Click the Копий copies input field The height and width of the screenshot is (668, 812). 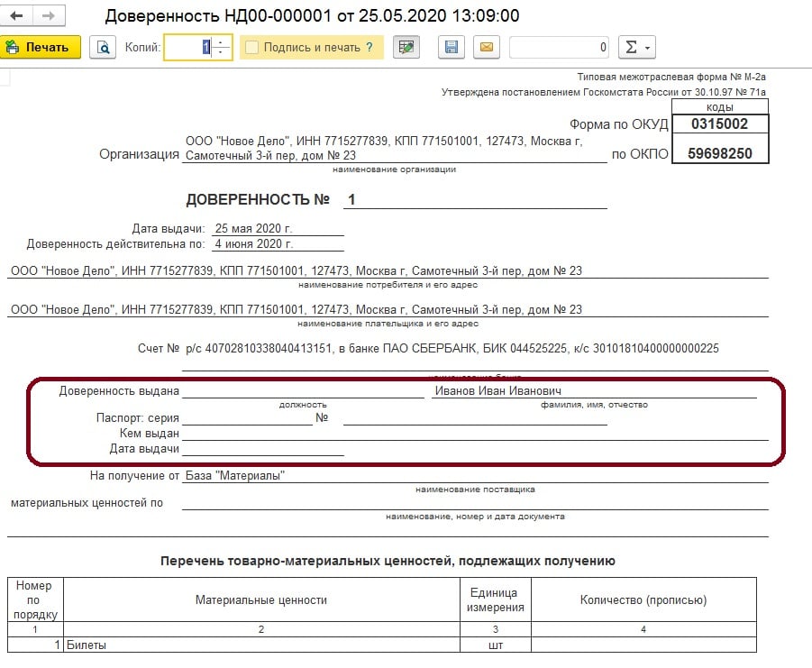(x=191, y=47)
